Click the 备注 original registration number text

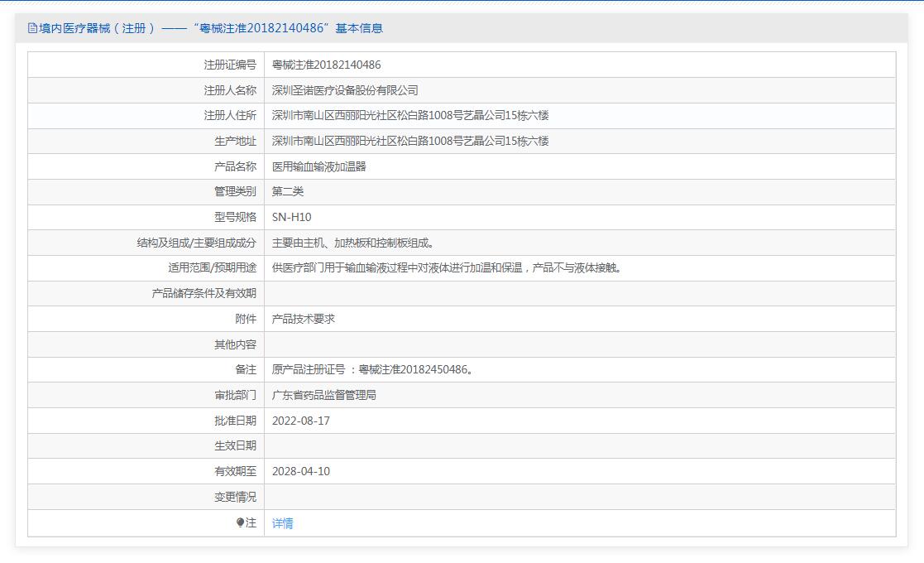click(373, 370)
